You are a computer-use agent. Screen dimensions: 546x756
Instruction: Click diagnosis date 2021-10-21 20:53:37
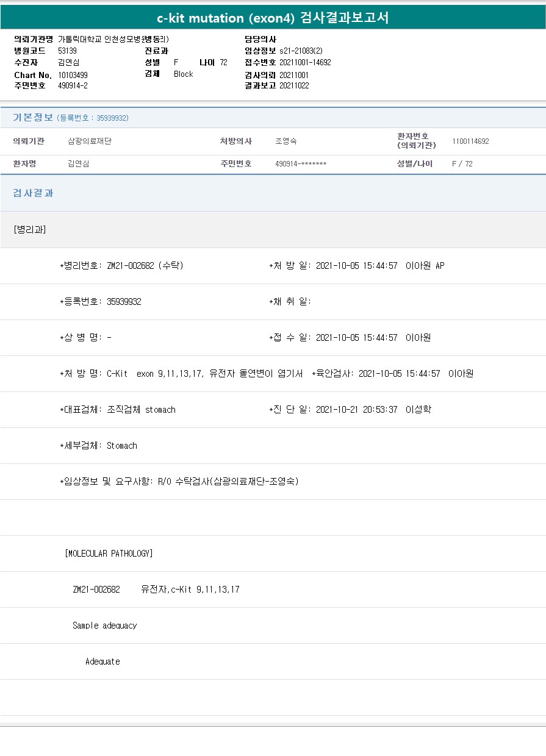click(x=356, y=410)
